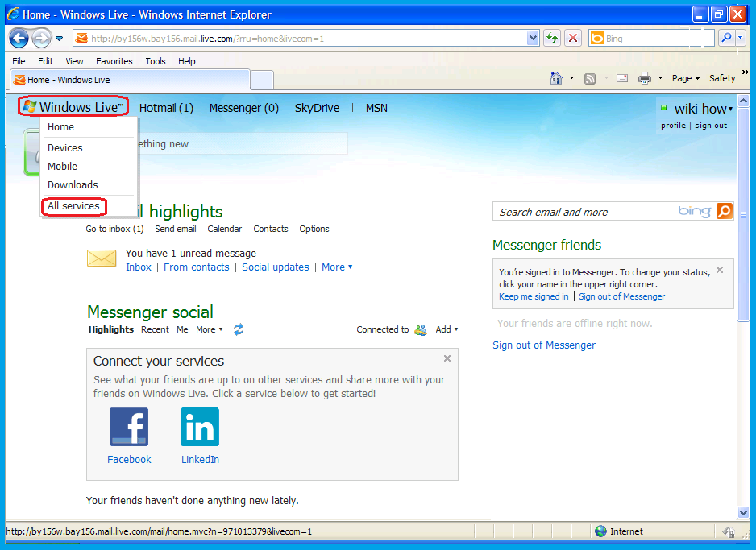Choose All services in Windows Live dropdown
Viewport: 756px width, 550px height.
coord(74,206)
